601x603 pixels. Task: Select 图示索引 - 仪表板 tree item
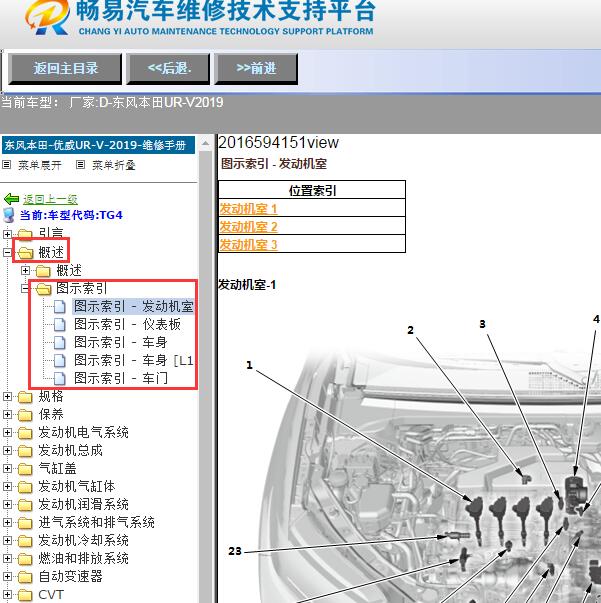click(127, 325)
